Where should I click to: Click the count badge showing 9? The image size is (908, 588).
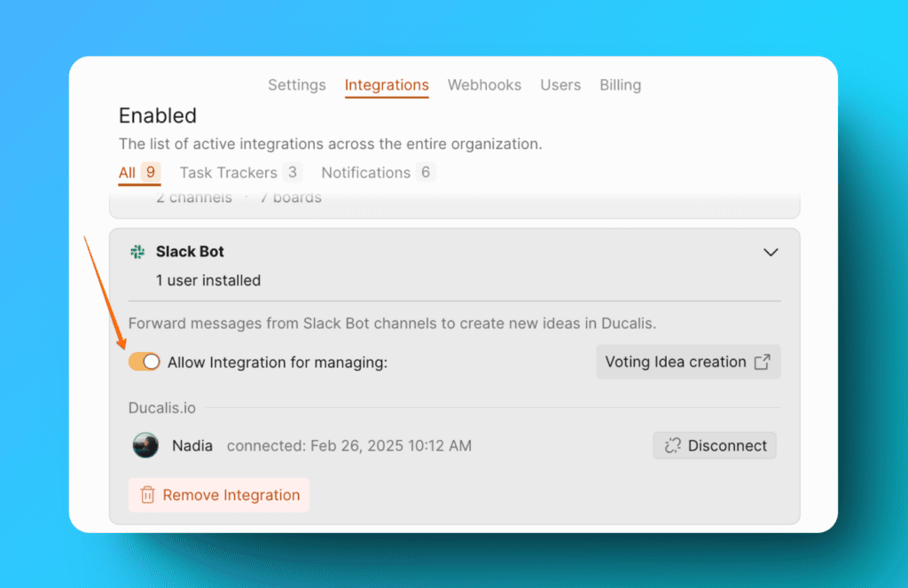[x=150, y=172]
